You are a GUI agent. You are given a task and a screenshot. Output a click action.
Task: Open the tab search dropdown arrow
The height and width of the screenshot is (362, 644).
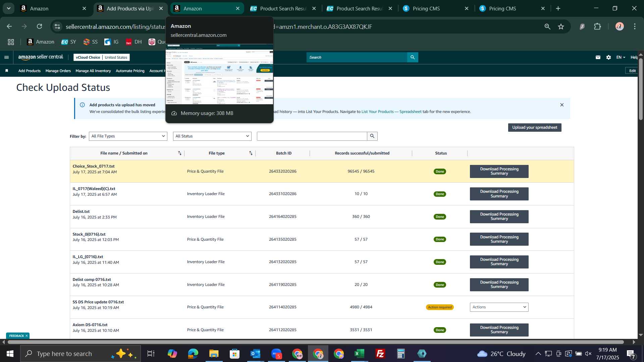9,8
